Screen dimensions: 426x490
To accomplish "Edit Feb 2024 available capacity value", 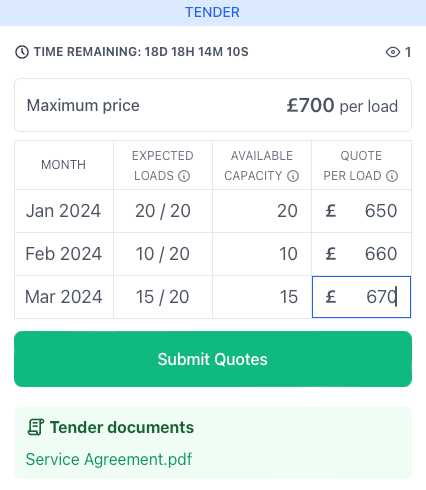I will 262,254.
